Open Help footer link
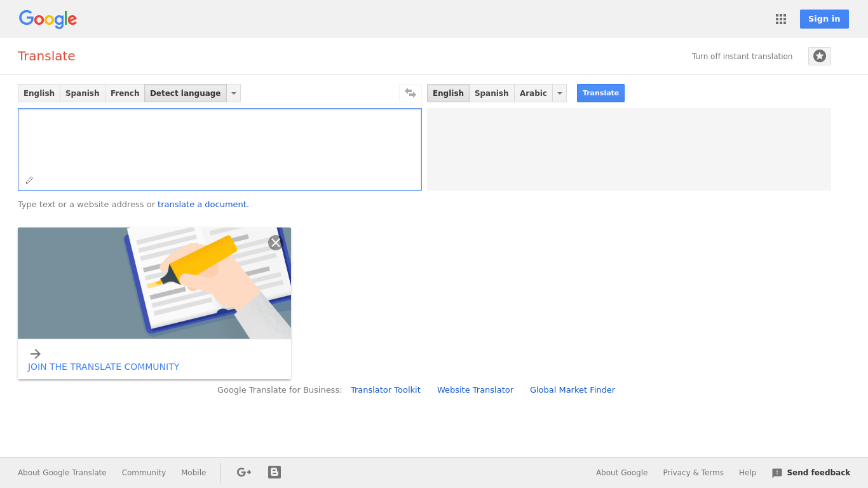This screenshot has height=488, width=868. tap(748, 473)
